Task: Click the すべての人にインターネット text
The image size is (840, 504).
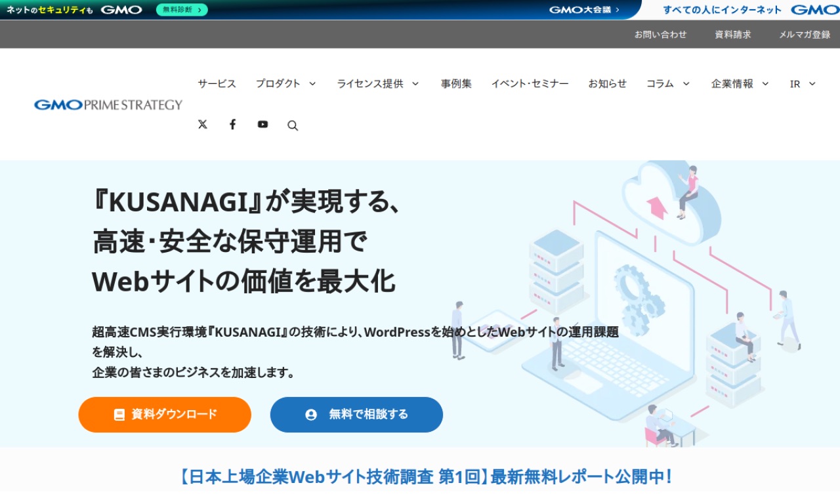Action: click(x=722, y=10)
